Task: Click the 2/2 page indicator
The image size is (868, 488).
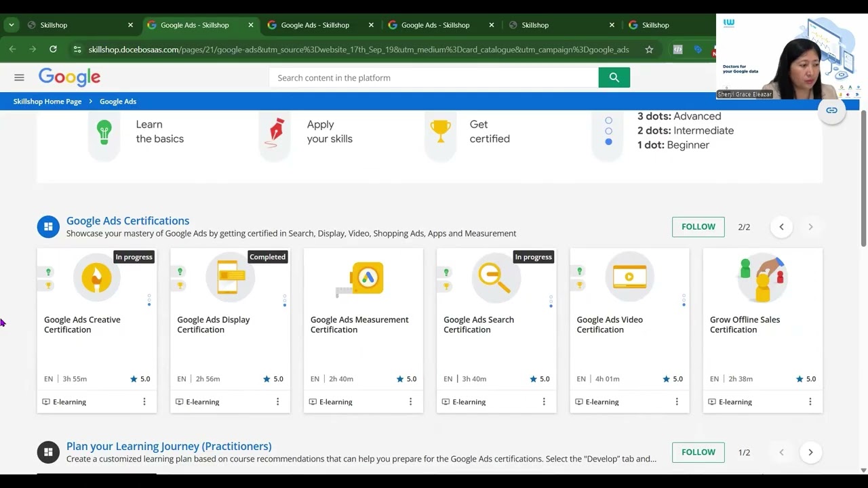Action: 744,227
